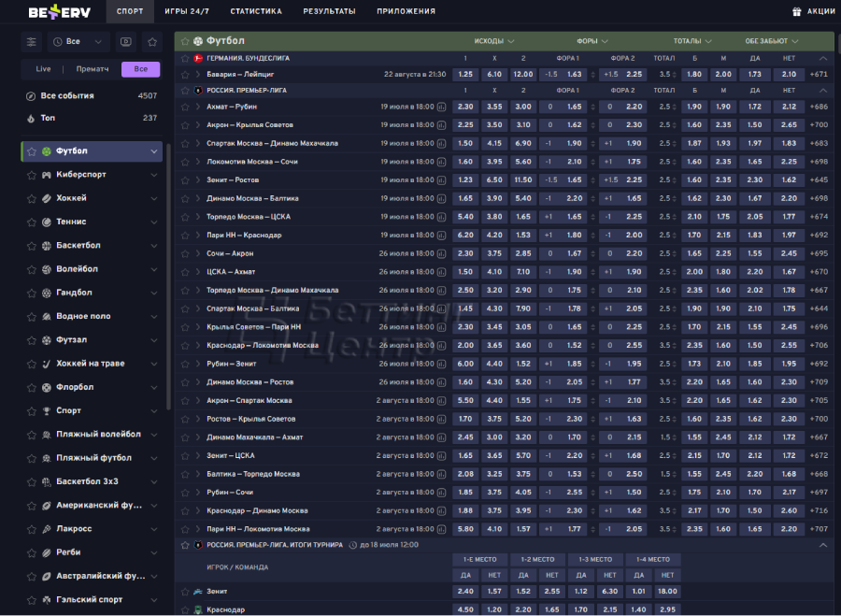841x616 pixels.
Task: Collapse the Германия Бундеслига section
Action: tap(823, 58)
